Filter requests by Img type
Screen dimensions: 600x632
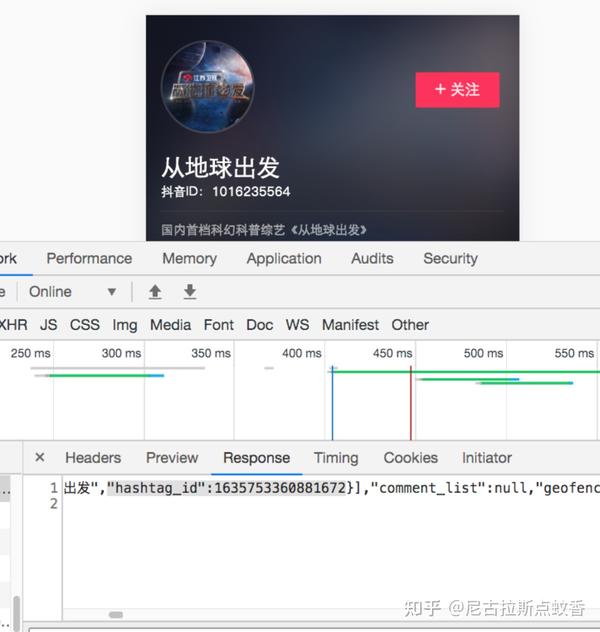[x=125, y=325]
